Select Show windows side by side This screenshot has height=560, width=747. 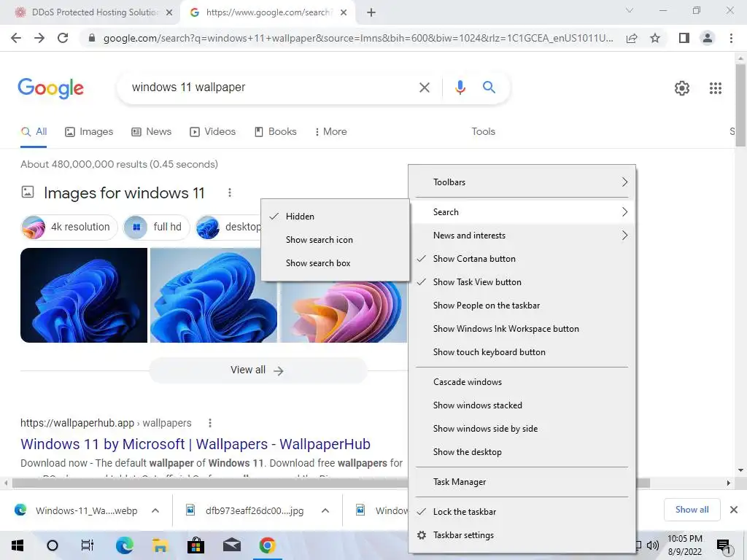tap(522, 429)
